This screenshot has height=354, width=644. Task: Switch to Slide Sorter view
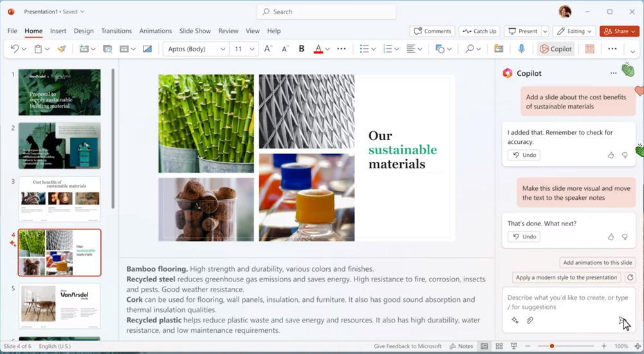click(x=499, y=346)
